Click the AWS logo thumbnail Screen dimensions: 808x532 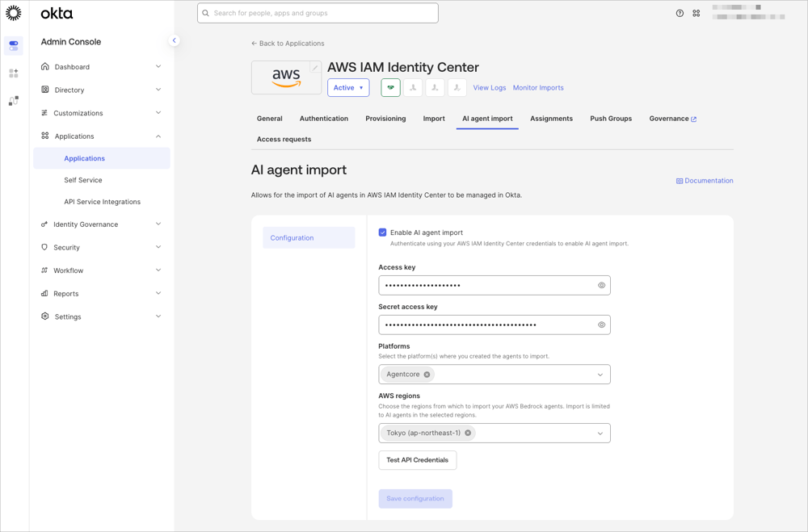(287, 77)
